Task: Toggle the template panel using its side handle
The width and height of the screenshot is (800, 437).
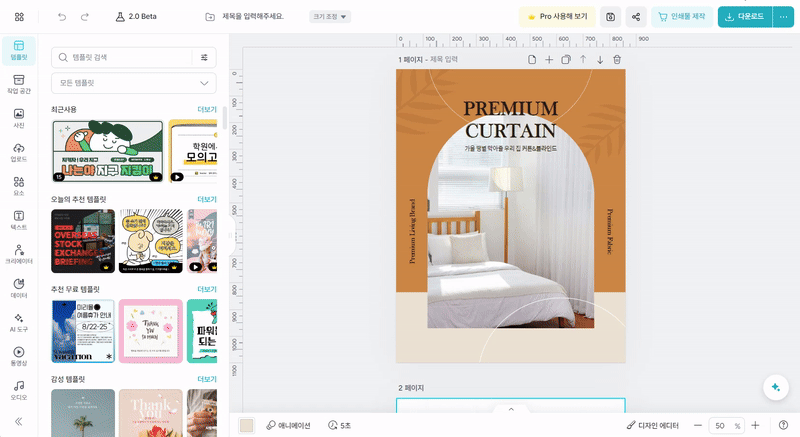Action: pyautogui.click(x=231, y=237)
